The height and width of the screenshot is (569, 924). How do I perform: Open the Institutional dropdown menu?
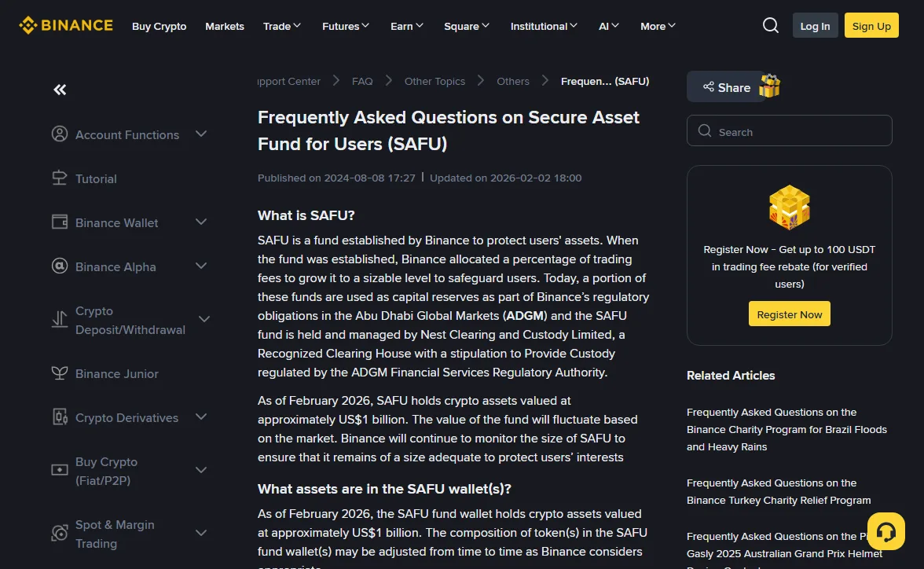pos(544,26)
